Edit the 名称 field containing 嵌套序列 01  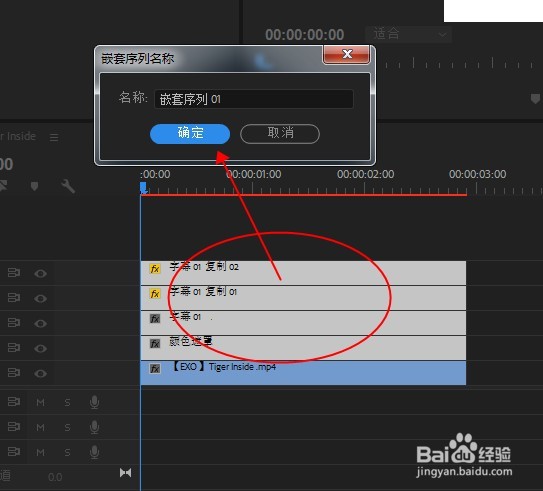[x=253, y=99]
